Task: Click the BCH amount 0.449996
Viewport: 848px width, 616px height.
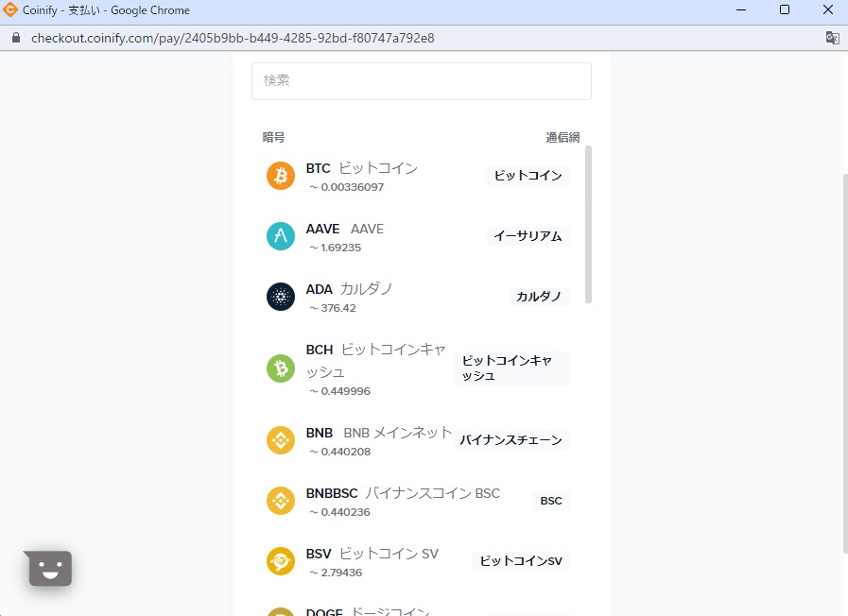Action: click(339, 391)
